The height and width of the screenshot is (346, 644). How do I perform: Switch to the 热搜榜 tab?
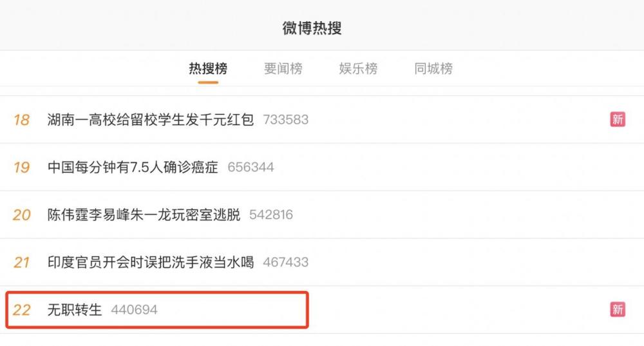pyautogui.click(x=208, y=68)
